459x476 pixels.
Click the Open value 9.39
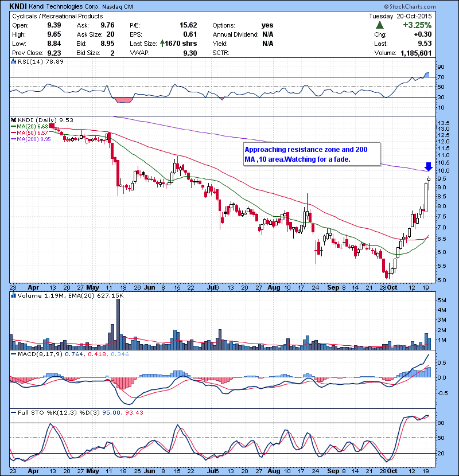pos(54,25)
